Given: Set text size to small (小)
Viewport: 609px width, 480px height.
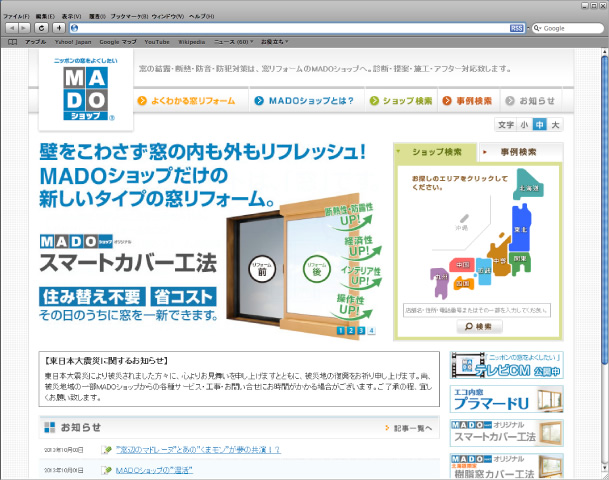Looking at the screenshot, I should tap(524, 125).
